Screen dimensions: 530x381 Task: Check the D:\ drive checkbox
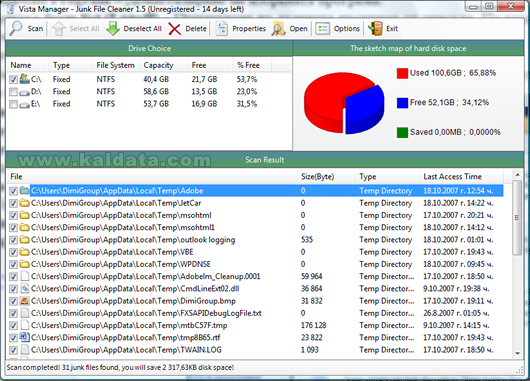[x=13, y=92]
